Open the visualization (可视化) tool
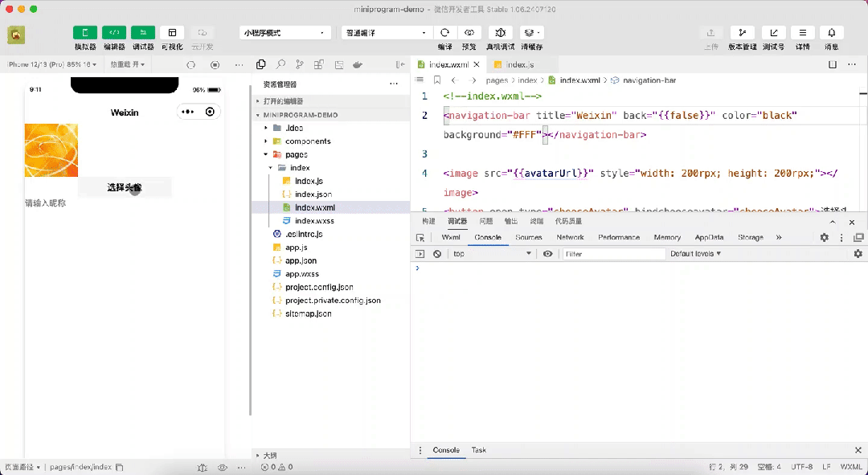868x475 pixels. [x=172, y=33]
